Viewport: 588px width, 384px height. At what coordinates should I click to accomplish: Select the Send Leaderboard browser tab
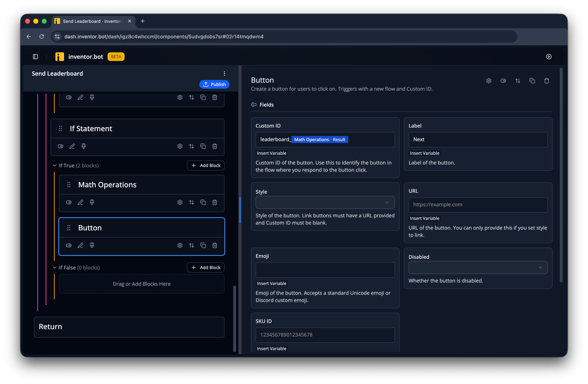coord(93,21)
